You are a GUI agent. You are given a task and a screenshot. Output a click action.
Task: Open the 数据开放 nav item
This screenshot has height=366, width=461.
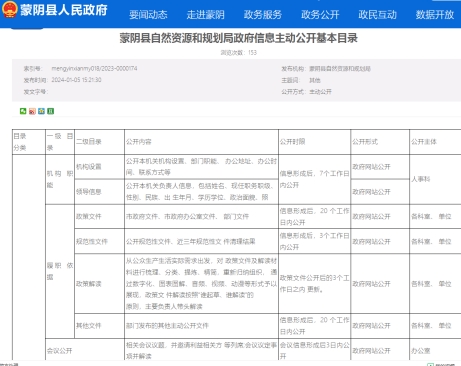click(x=435, y=15)
